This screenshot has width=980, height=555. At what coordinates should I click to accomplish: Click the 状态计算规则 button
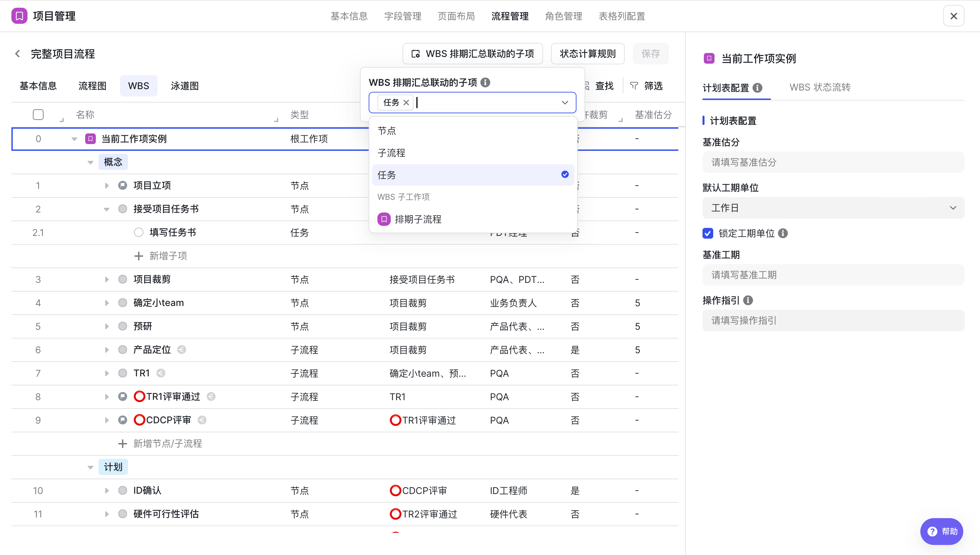[588, 54]
